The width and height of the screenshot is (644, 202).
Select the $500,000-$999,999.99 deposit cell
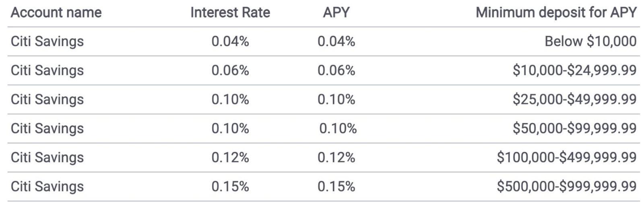tap(566, 186)
